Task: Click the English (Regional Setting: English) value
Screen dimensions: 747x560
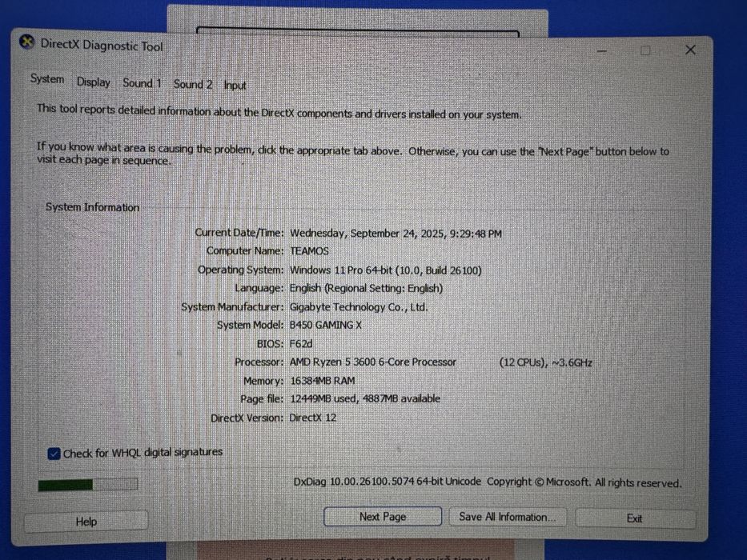Action: point(366,289)
